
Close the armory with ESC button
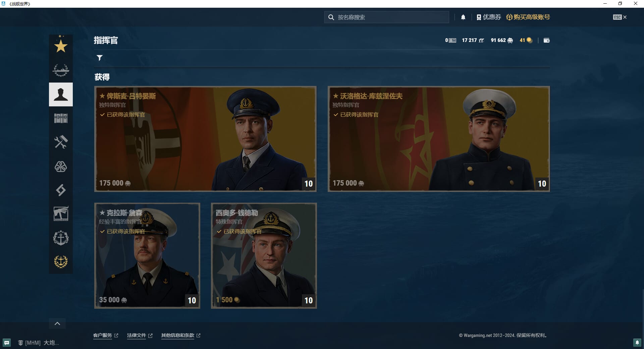click(620, 17)
